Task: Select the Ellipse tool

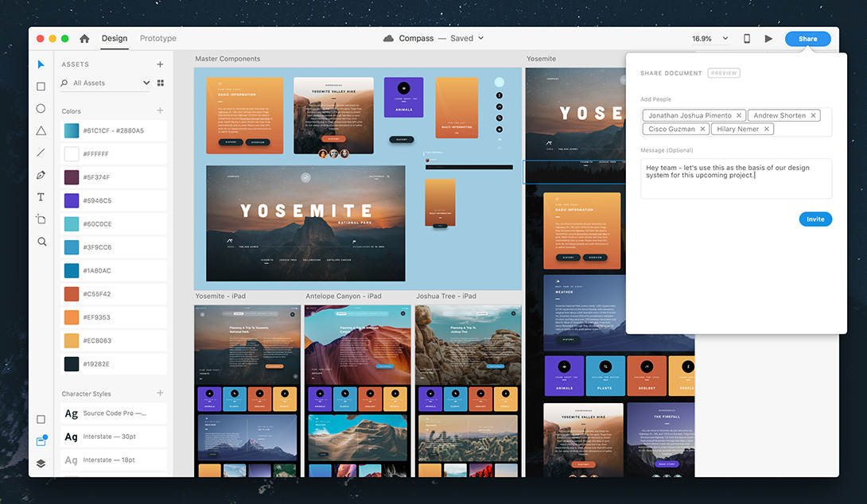Action: pyautogui.click(x=41, y=108)
